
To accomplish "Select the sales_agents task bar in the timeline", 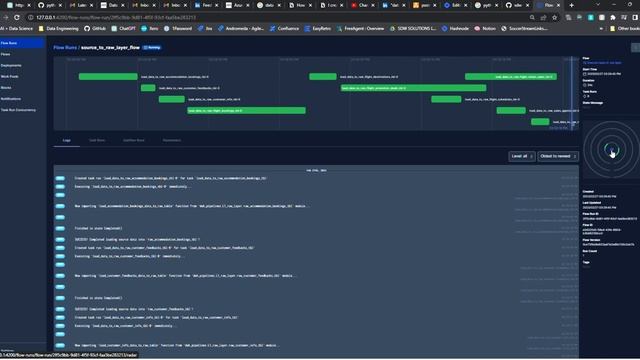I will (511, 110).
